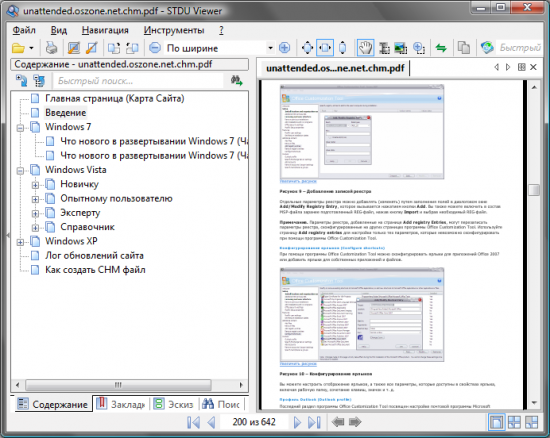Image resolution: width=550 pixels, height=438 pixels.
Task: Open the Файл menu
Action: [24, 30]
